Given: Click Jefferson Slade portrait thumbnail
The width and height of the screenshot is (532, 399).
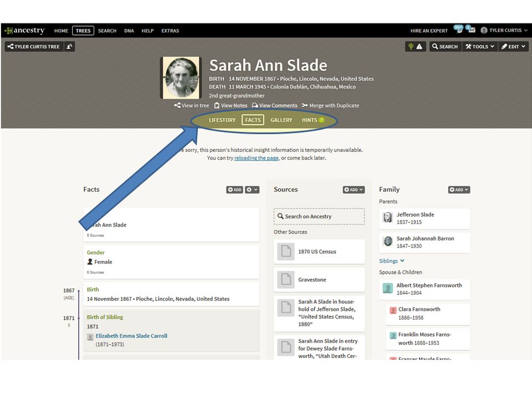Looking at the screenshot, I should click(388, 218).
